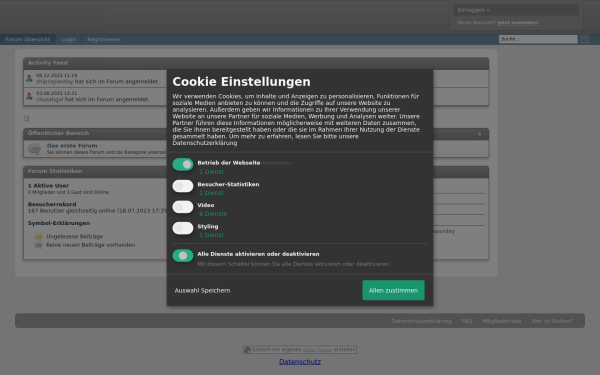Open Das erste Forum link
The height and width of the screenshot is (375, 600).
pos(72,146)
